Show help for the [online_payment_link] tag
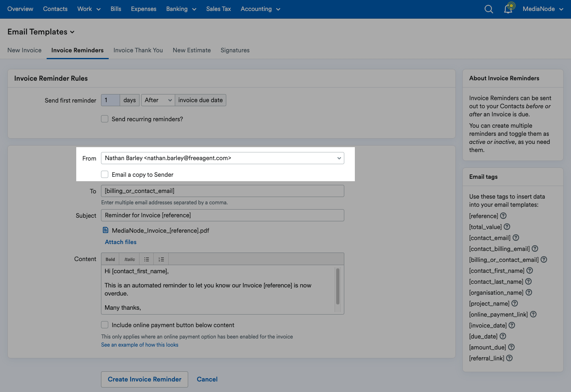Screen dimensions: 571x392 coord(533,314)
